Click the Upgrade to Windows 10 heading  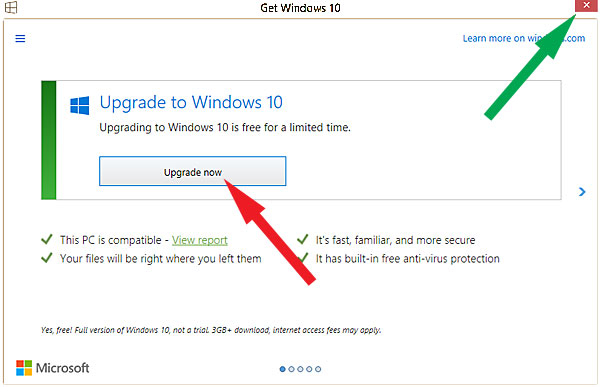pos(191,103)
